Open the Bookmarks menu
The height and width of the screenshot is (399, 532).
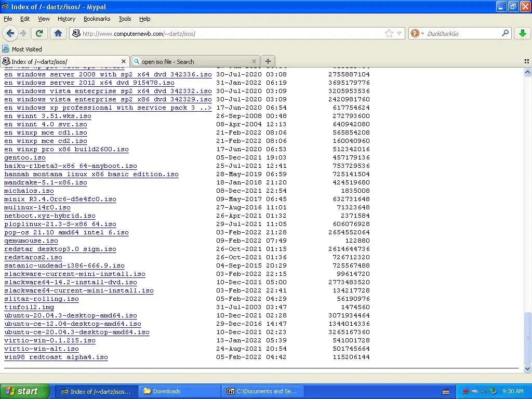point(97,19)
